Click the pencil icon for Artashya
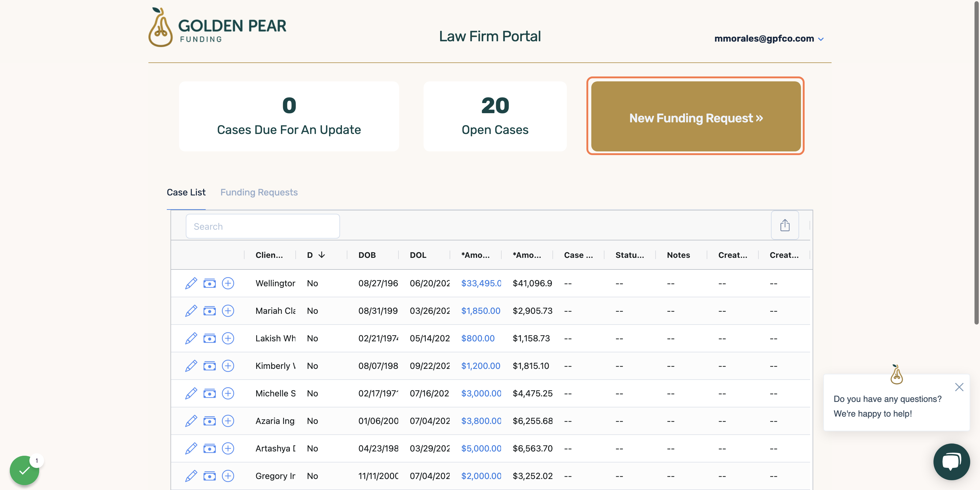 [191, 449]
